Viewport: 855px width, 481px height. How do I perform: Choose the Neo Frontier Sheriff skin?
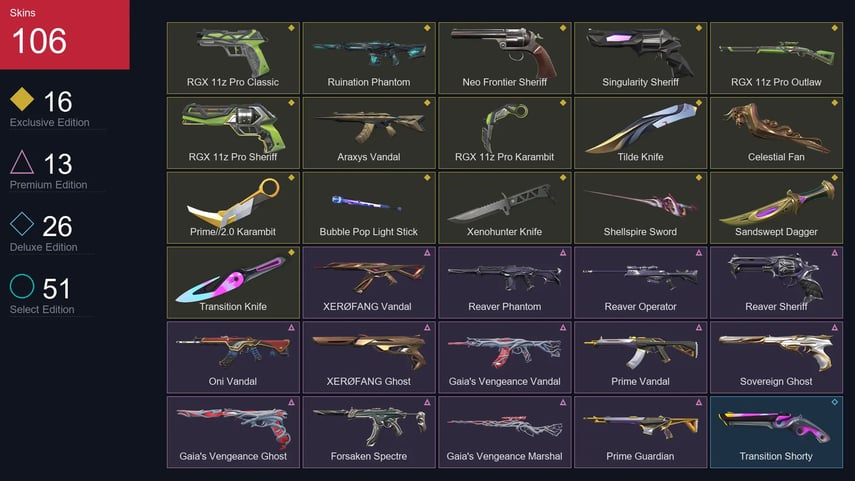click(504, 58)
